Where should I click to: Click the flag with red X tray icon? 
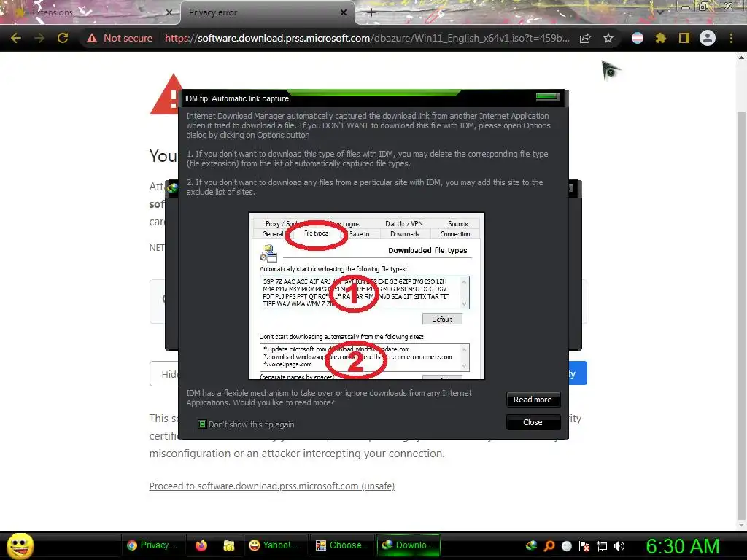tap(584, 546)
